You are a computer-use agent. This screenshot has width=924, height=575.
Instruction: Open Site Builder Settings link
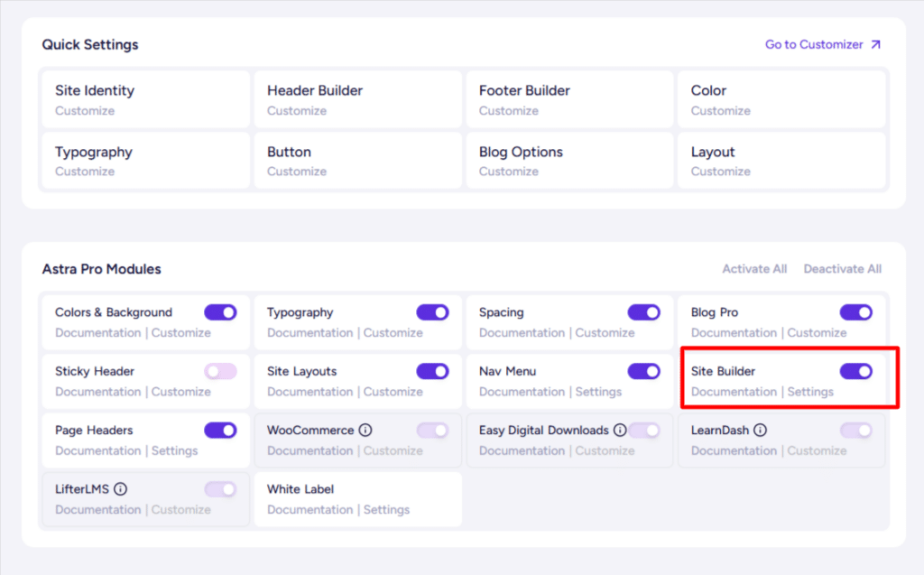click(810, 392)
